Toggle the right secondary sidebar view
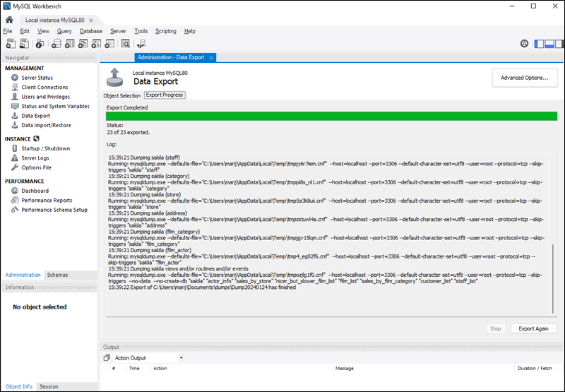The image size is (565, 392). tap(559, 44)
